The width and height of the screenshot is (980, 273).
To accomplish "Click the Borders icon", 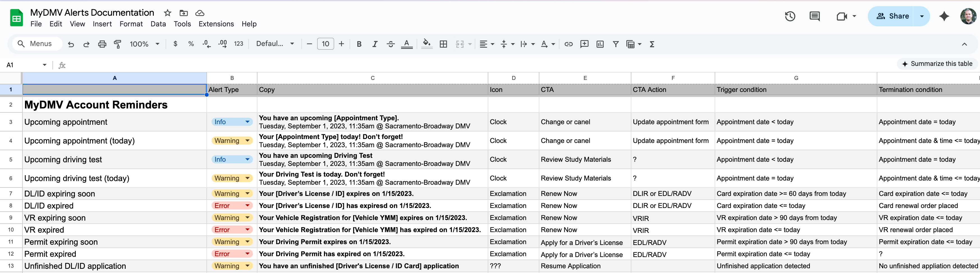I will 443,44.
